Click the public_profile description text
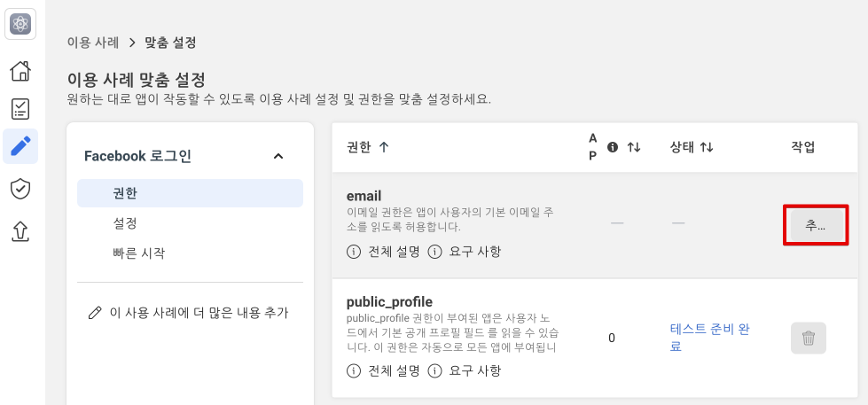 click(453, 333)
